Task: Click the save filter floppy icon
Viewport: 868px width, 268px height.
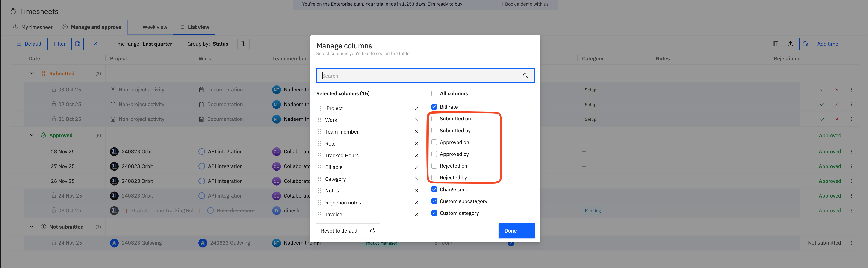Action: tap(77, 44)
